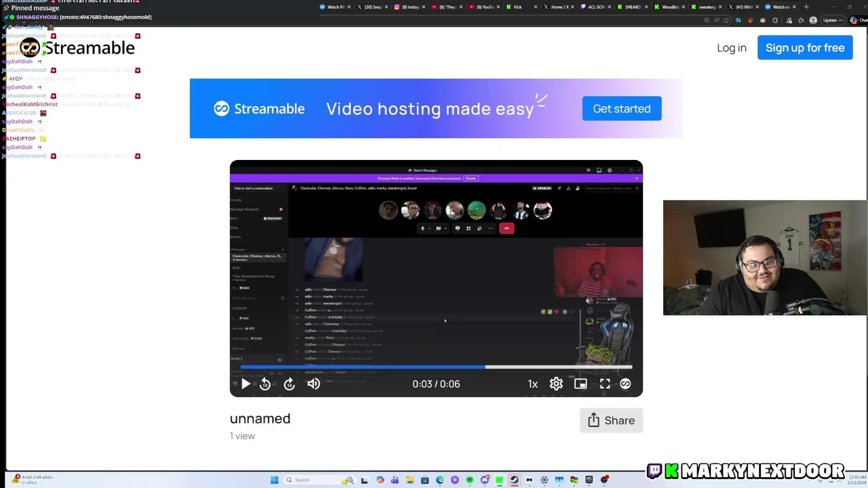Screen dimensions: 868x488
Task: Open Windows Start menu
Action: point(275,480)
